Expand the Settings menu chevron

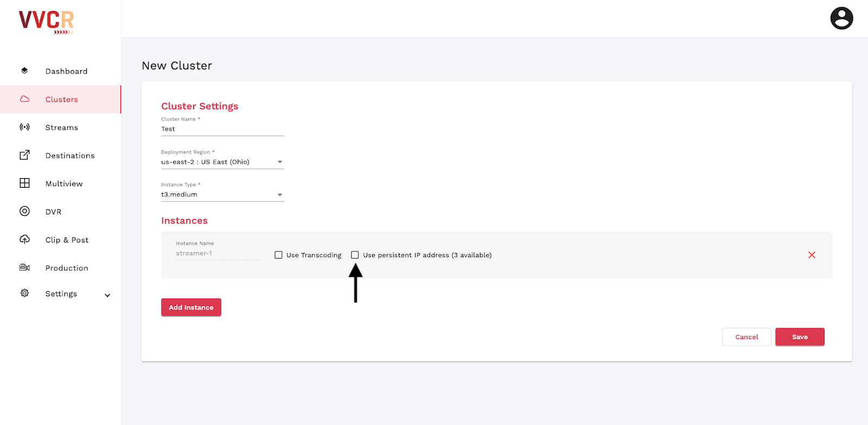pyautogui.click(x=107, y=295)
